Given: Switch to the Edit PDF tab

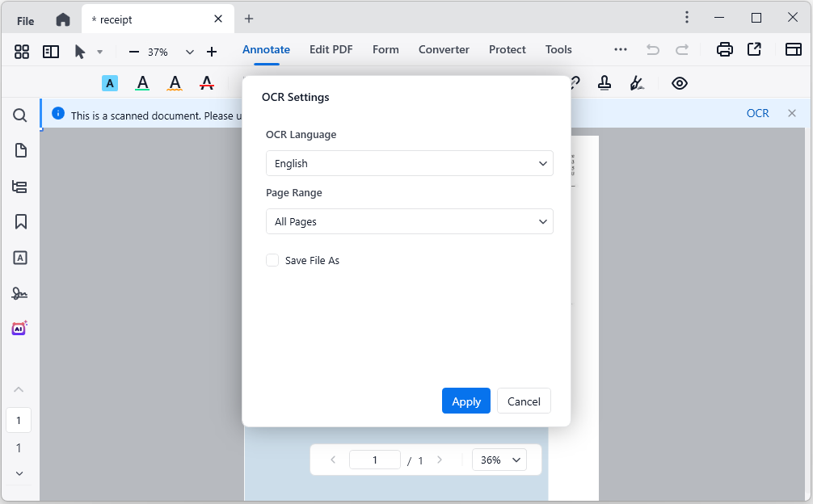Looking at the screenshot, I should click(331, 49).
